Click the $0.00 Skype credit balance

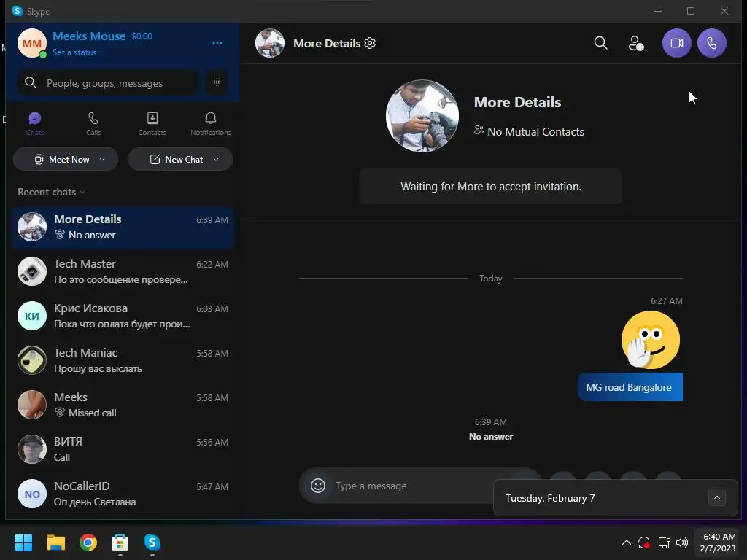142,36
